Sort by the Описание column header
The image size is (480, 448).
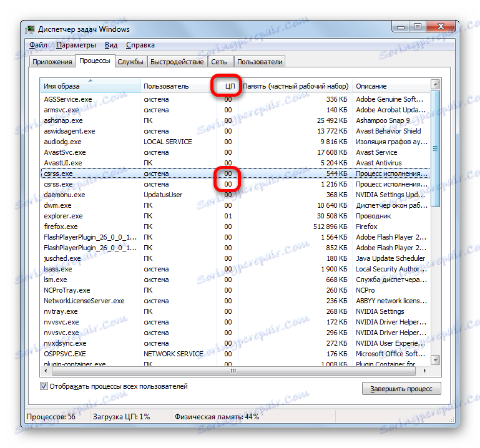(391, 86)
